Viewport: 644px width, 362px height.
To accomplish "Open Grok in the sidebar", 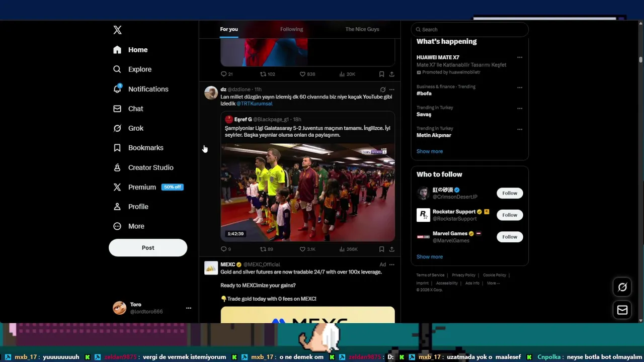I will coord(129,128).
